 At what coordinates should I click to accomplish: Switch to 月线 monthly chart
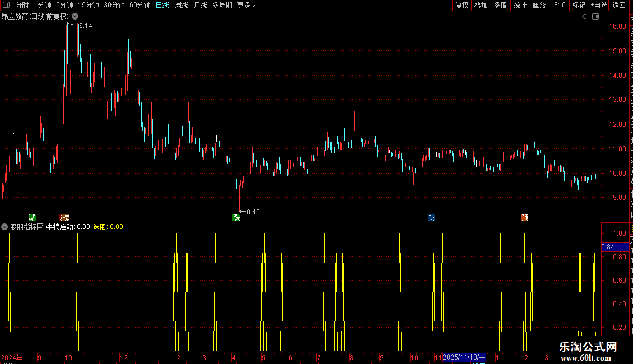pyautogui.click(x=200, y=5)
